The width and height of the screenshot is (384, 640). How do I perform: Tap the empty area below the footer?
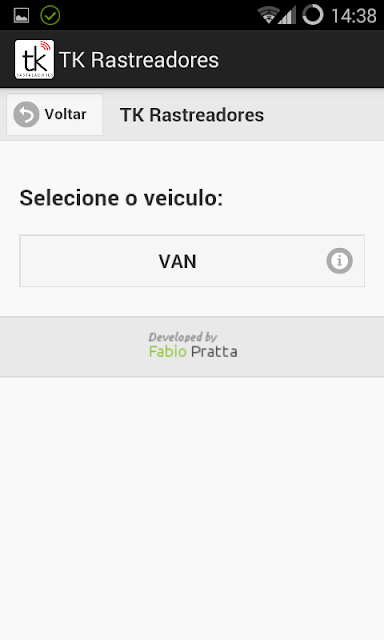click(192, 508)
